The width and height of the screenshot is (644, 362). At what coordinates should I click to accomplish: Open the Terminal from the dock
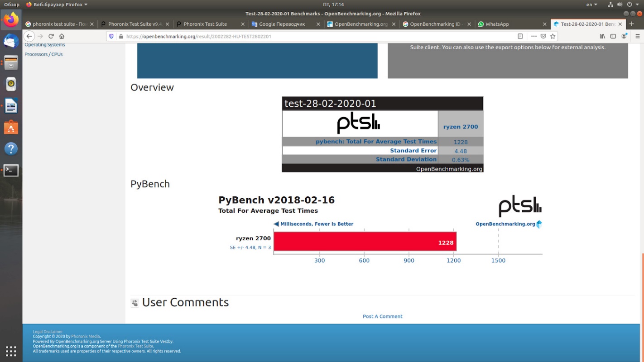tap(11, 171)
